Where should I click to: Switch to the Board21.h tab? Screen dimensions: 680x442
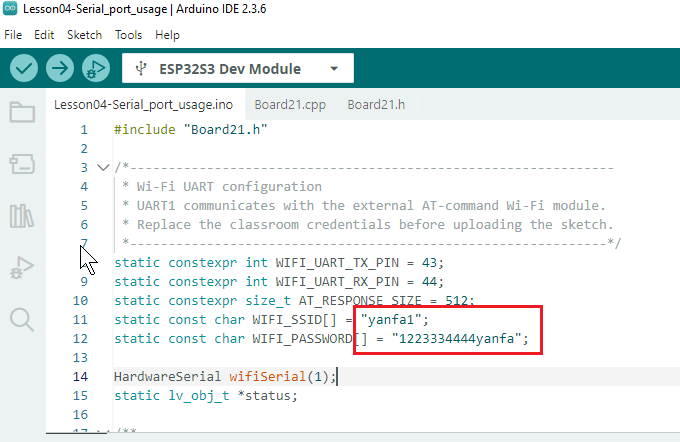(x=376, y=105)
